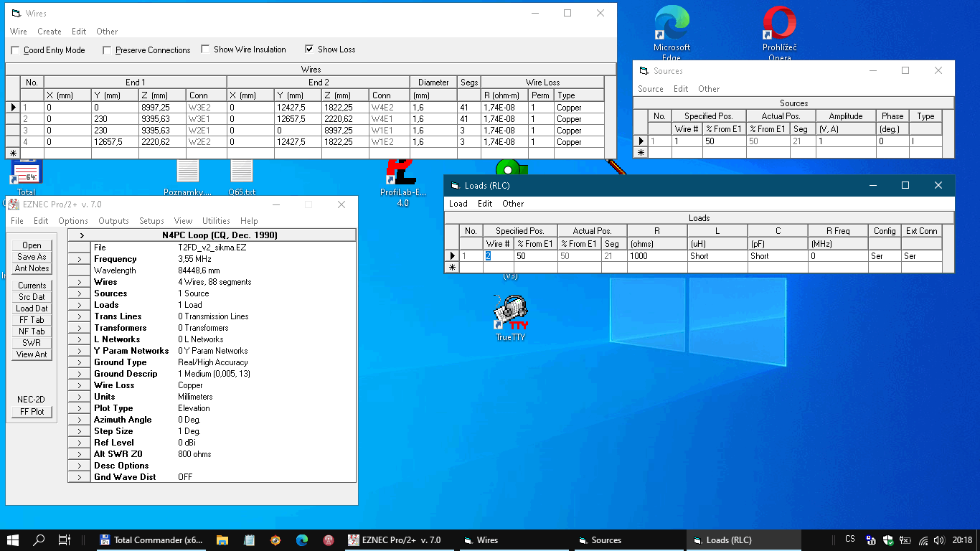Expand the Frequency row arrow button
The height and width of the screenshot is (551, 980).
point(79,259)
